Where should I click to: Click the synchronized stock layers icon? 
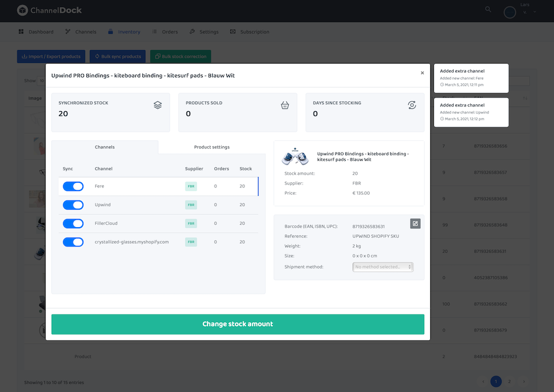click(157, 105)
